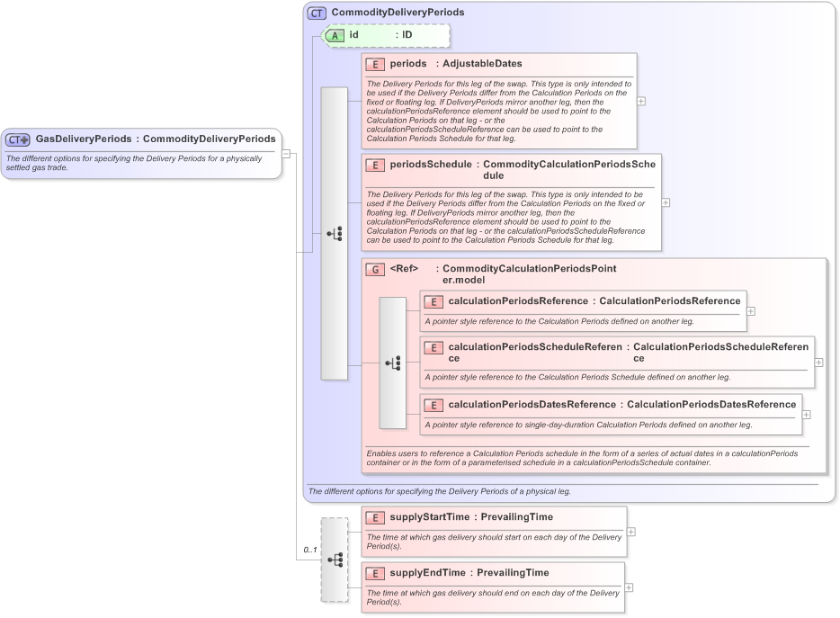Click the E icon of periodsSchedule element

(x=375, y=166)
